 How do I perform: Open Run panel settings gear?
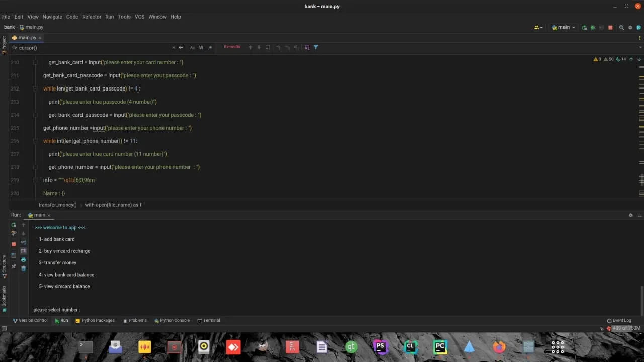point(630,215)
